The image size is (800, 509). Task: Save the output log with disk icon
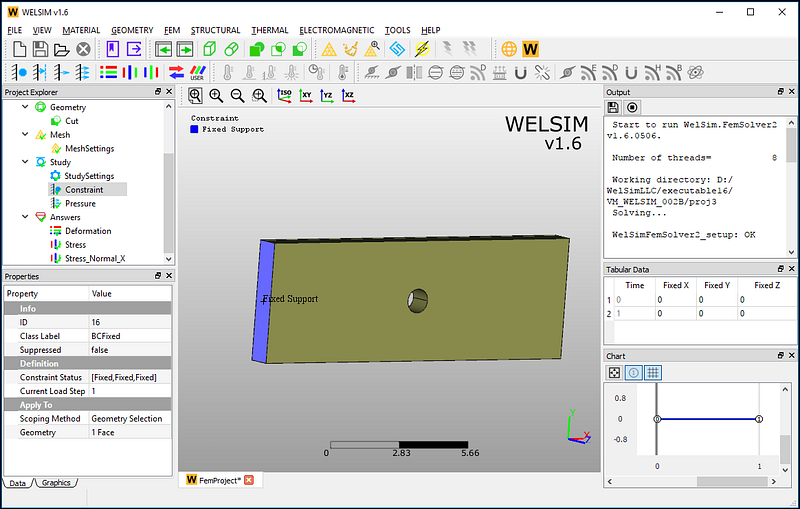(614, 107)
